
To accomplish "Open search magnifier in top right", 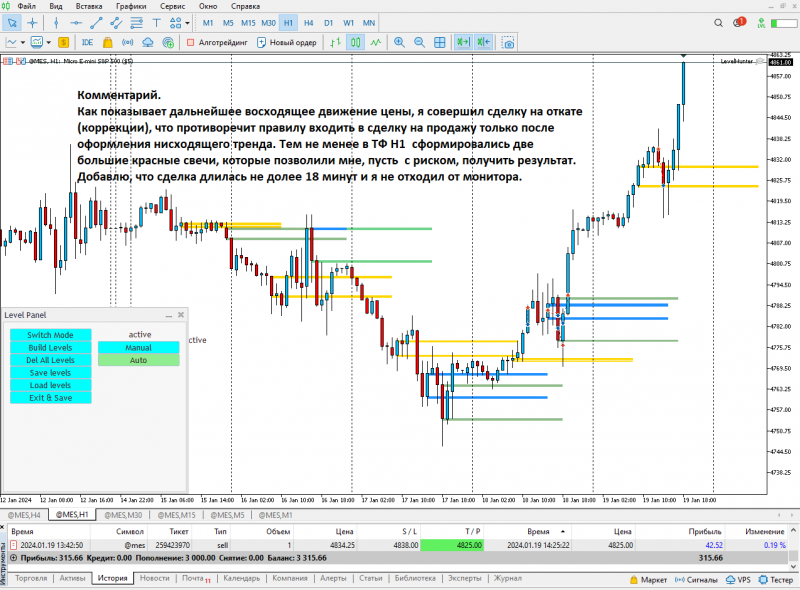I will coord(718,23).
